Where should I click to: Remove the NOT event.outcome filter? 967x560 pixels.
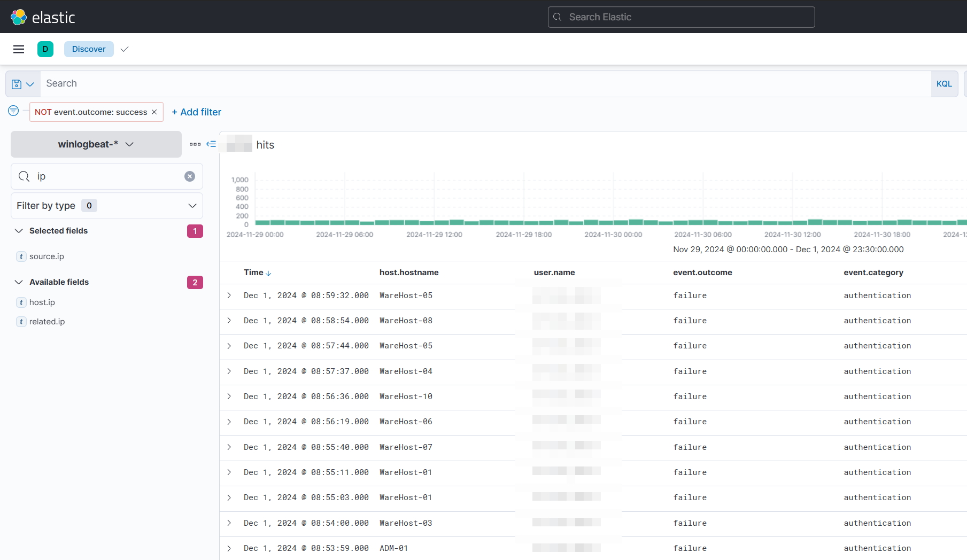154,112
